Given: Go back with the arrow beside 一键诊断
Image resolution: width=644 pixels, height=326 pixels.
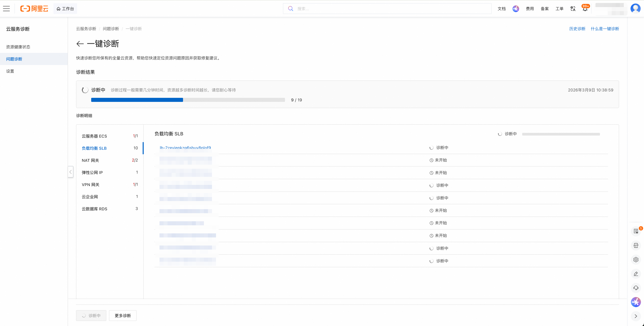Looking at the screenshot, I should click(80, 44).
